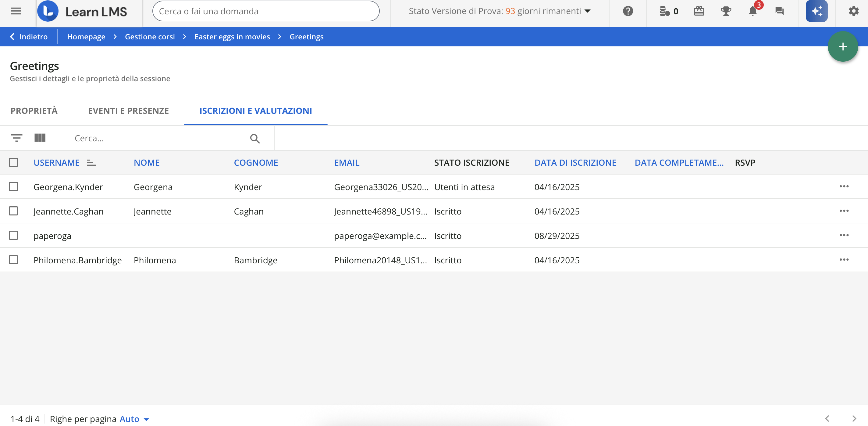Check the select-all header checkbox
This screenshot has height=426, width=868.
[x=13, y=163]
